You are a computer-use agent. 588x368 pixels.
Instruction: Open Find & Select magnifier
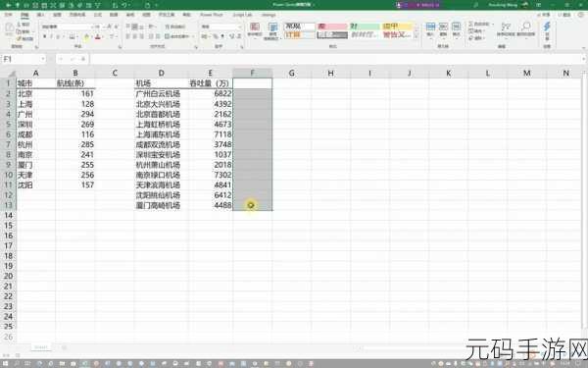click(525, 29)
